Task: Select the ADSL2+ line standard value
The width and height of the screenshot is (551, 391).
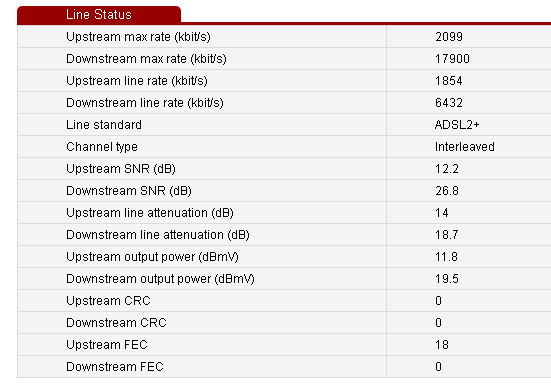Action: (457, 125)
